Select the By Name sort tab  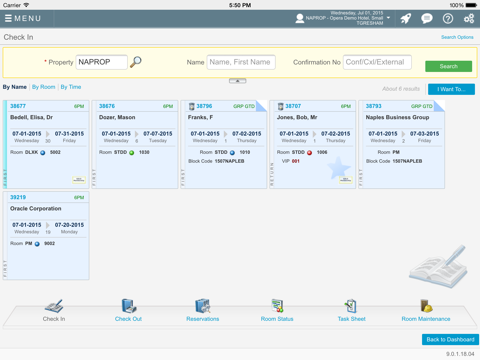(x=15, y=87)
